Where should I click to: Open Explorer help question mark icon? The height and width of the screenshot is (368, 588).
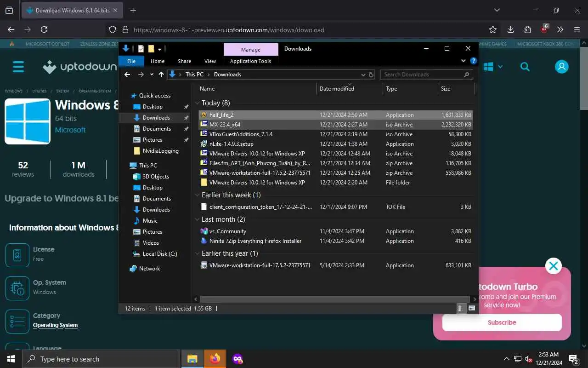click(473, 61)
